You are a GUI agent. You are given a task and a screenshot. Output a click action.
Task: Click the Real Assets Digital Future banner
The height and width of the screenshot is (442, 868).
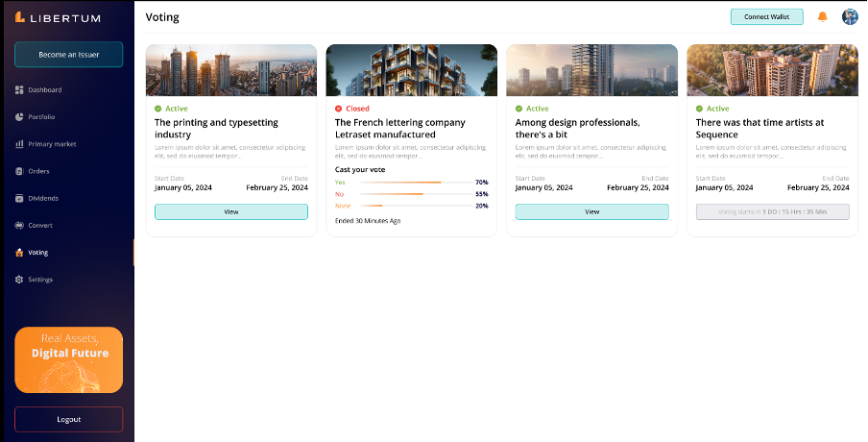coord(68,359)
